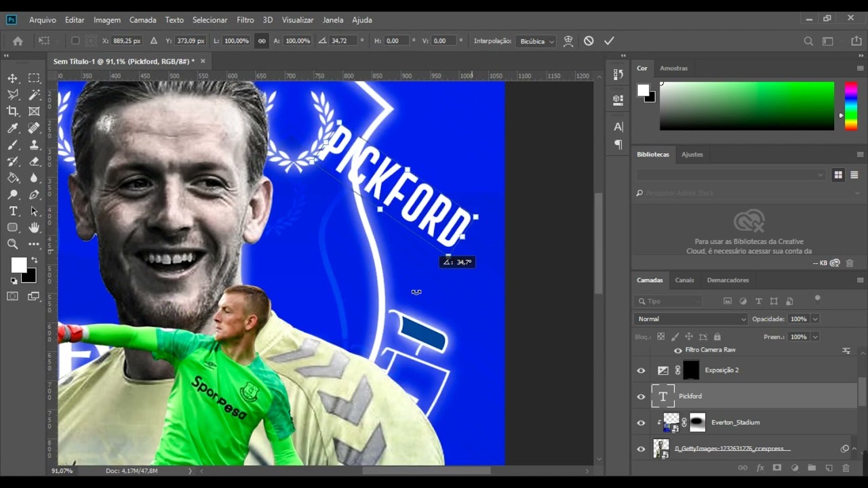Select the Eyedropper tool
Image resolution: width=868 pixels, height=488 pixels.
(x=13, y=128)
